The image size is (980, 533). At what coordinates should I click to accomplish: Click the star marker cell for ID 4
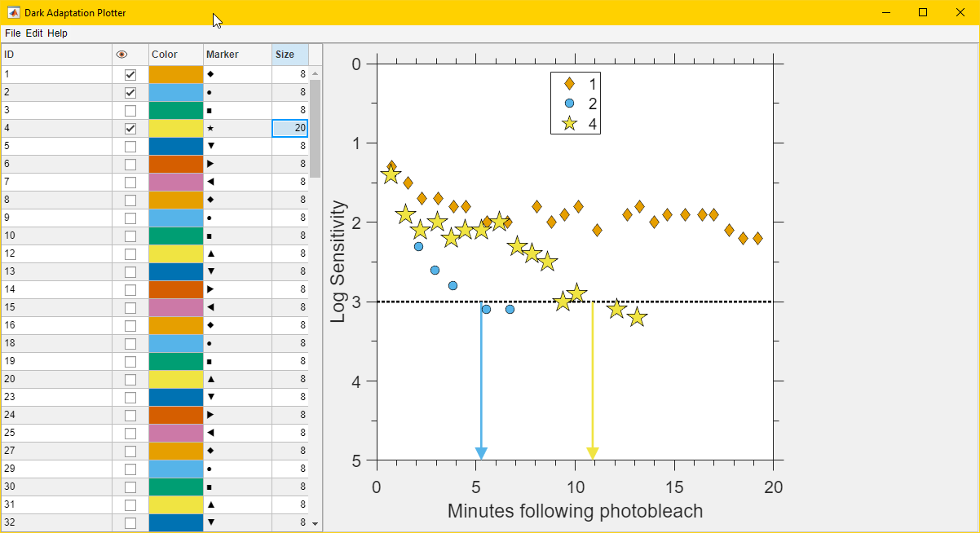coord(237,128)
